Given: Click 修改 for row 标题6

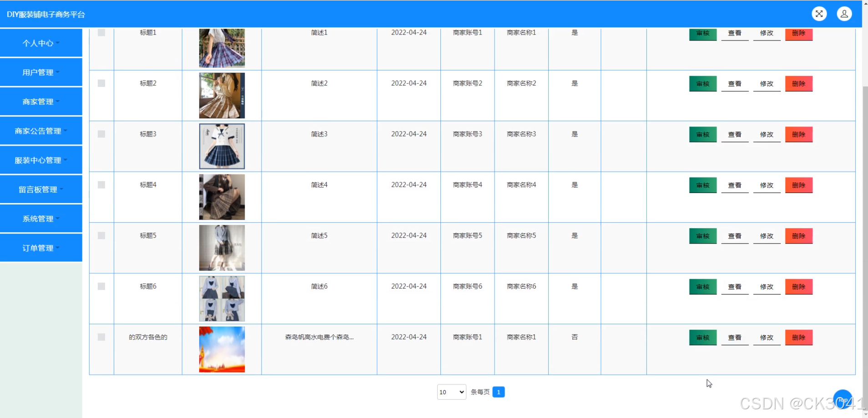Looking at the screenshot, I should [767, 287].
